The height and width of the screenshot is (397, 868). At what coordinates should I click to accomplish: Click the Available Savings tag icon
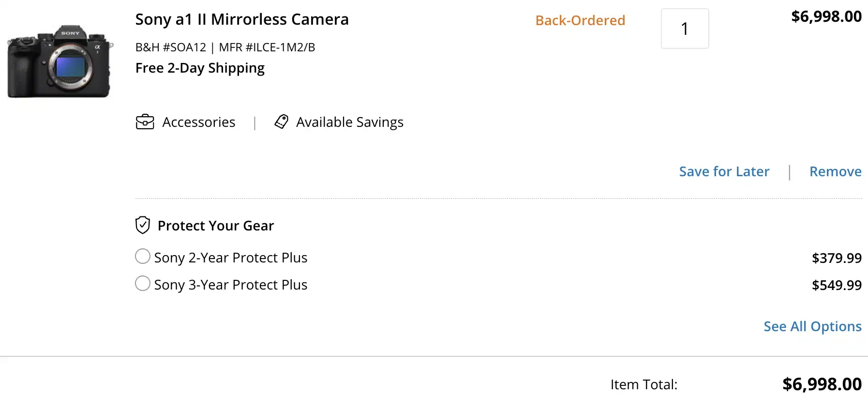coord(281,122)
